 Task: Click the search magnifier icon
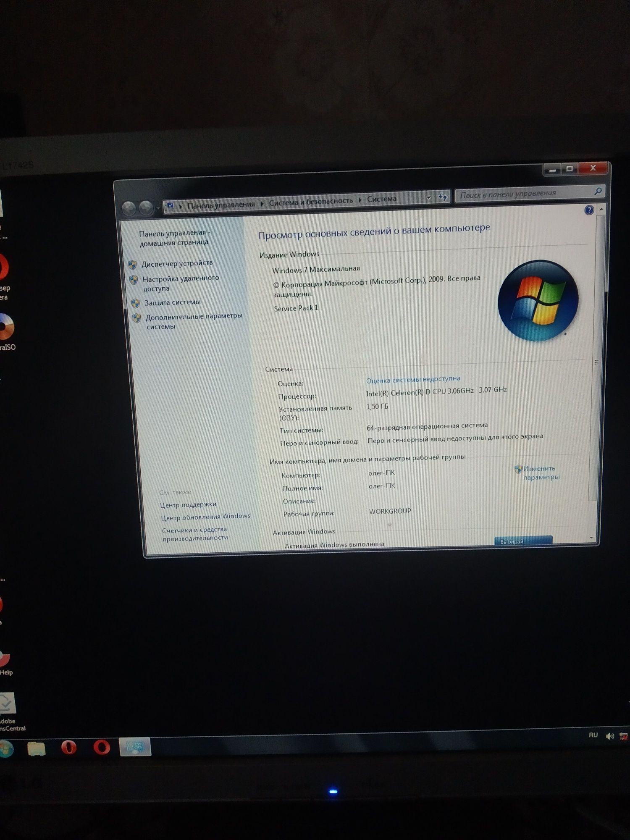pos(598,191)
